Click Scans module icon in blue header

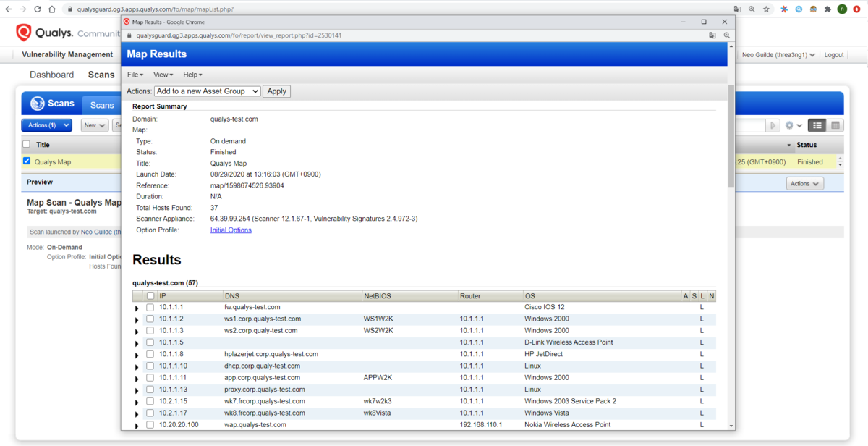pos(38,104)
